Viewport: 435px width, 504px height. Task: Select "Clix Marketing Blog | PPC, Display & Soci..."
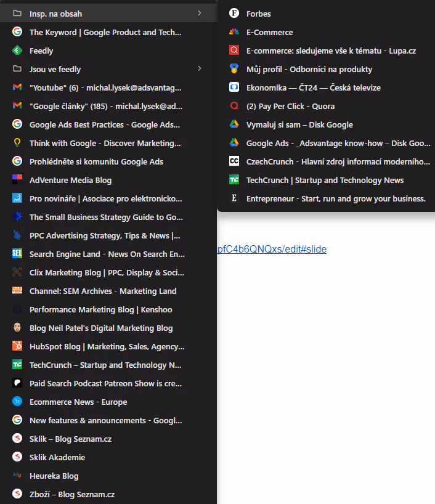point(108,272)
